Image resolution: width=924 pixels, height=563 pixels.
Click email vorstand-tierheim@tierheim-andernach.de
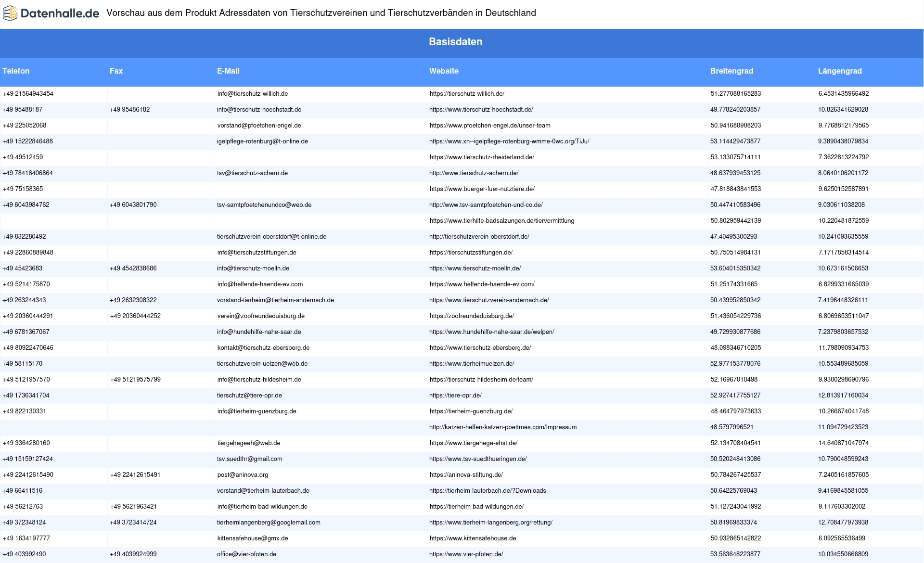(276, 300)
